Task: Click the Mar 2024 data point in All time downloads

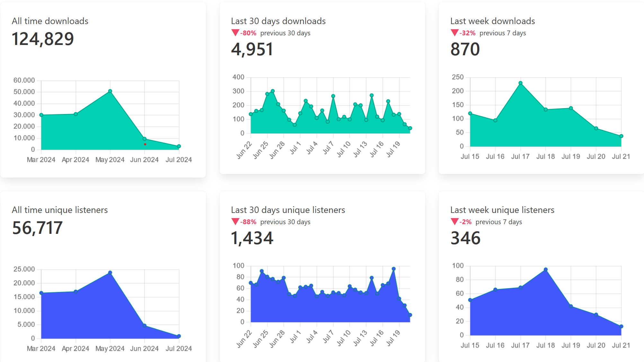Action: tap(41, 115)
